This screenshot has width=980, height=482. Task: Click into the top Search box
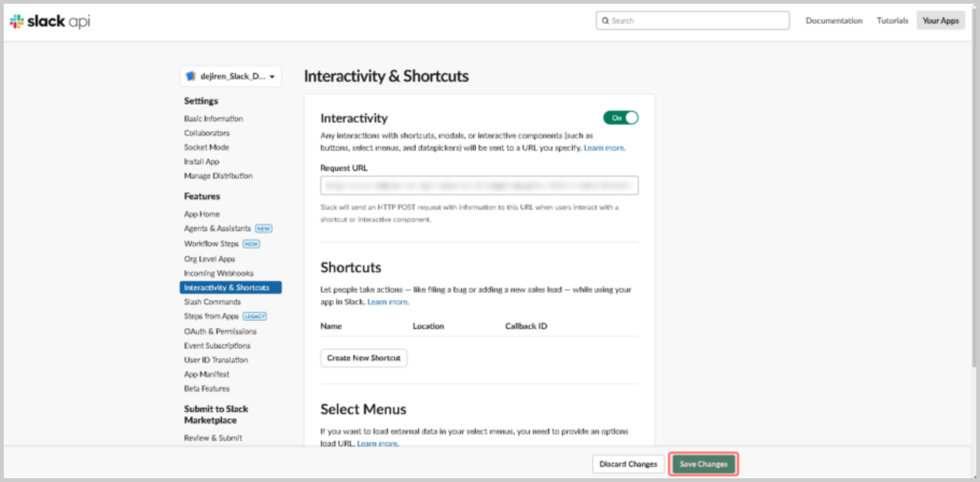pyautogui.click(x=692, y=21)
